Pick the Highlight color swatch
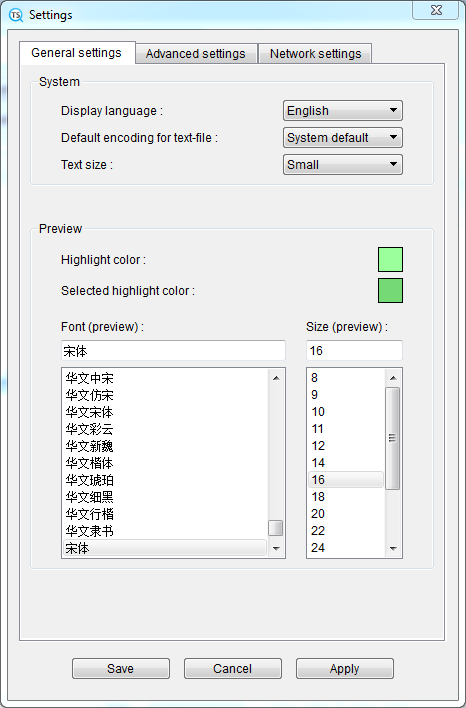Screen dimensions: 466x708 [x=390, y=260]
